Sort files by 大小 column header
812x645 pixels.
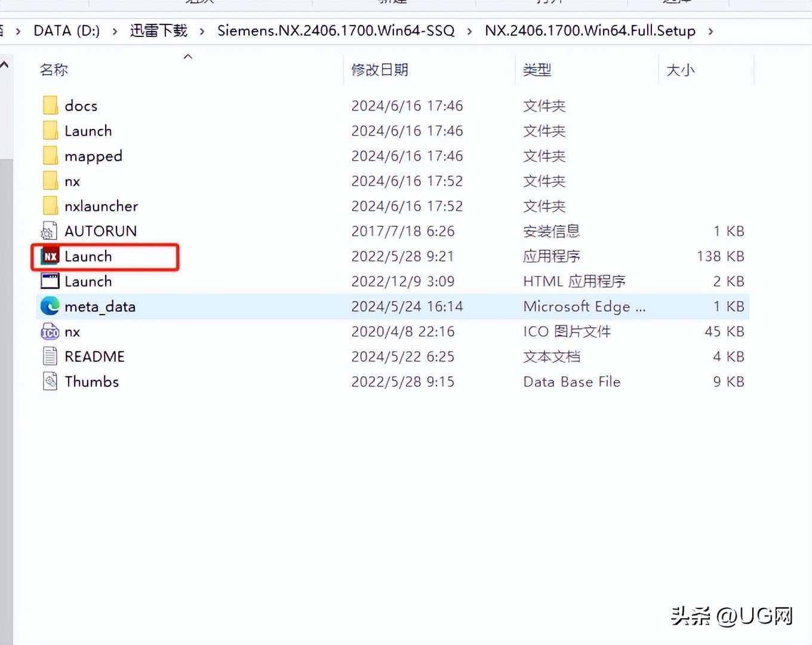(x=680, y=70)
